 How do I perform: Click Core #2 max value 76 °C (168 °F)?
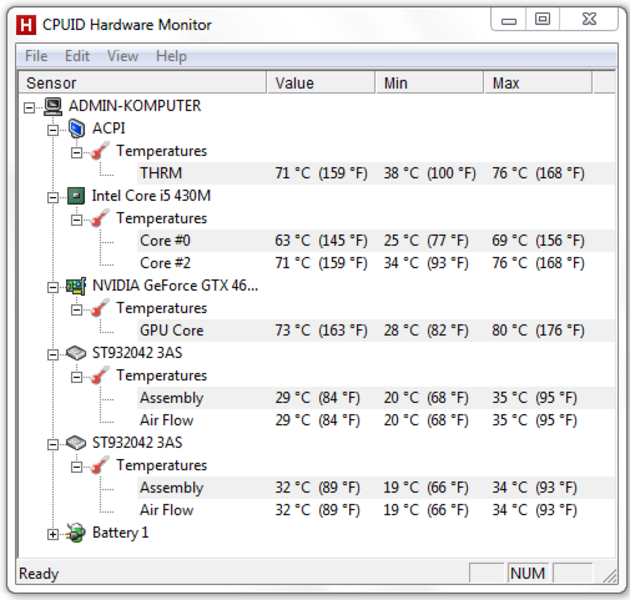pyautogui.click(x=538, y=263)
